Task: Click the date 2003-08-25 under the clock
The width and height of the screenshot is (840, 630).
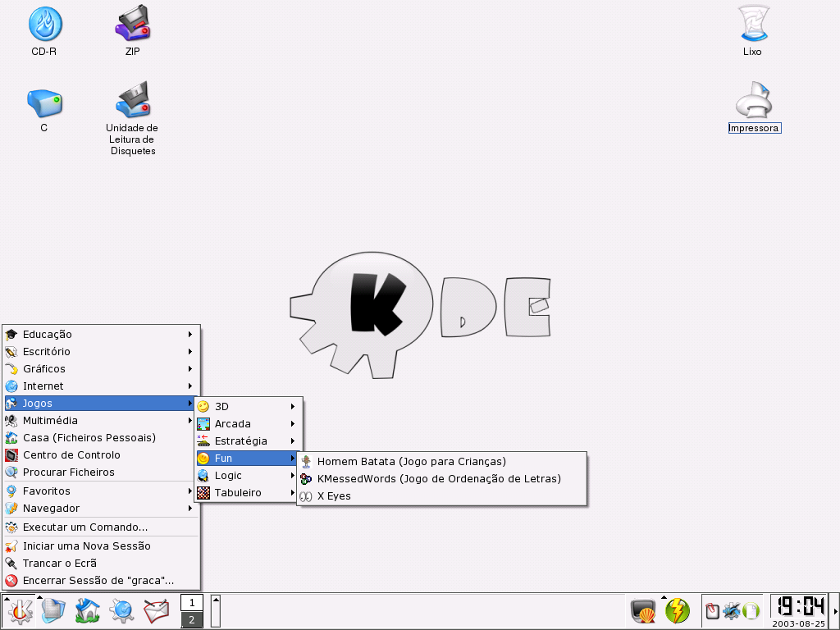Action: coord(798,623)
